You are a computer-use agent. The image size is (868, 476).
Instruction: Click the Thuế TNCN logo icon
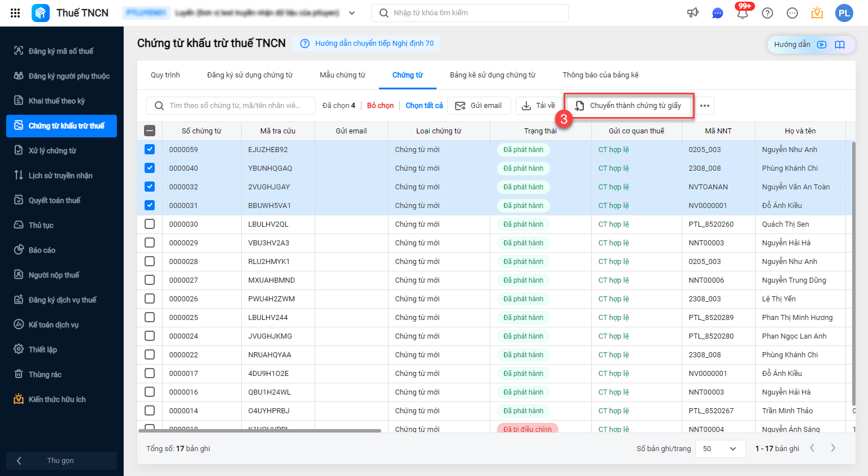[41, 13]
